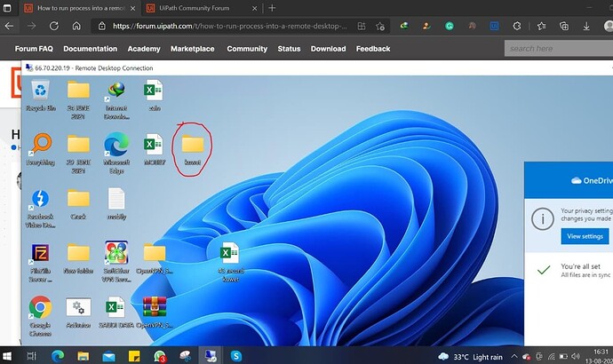
Task: Click the 'search here' input field
Action: coord(559,49)
